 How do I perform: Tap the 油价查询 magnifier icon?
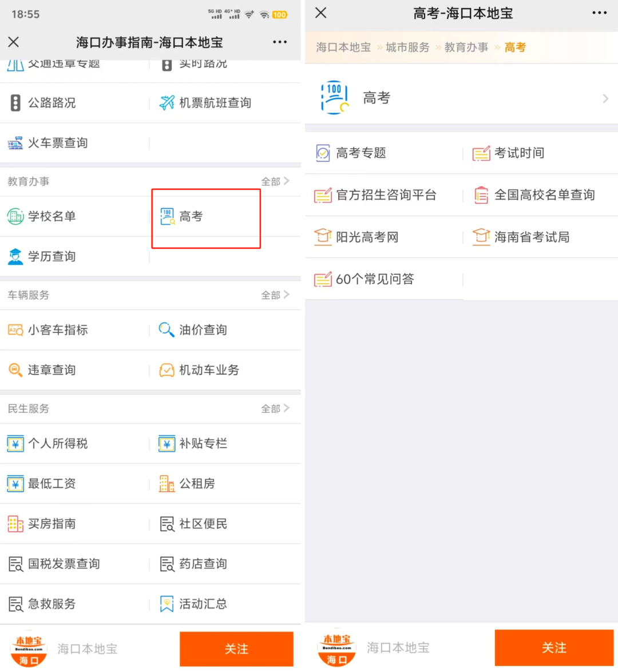point(167,329)
